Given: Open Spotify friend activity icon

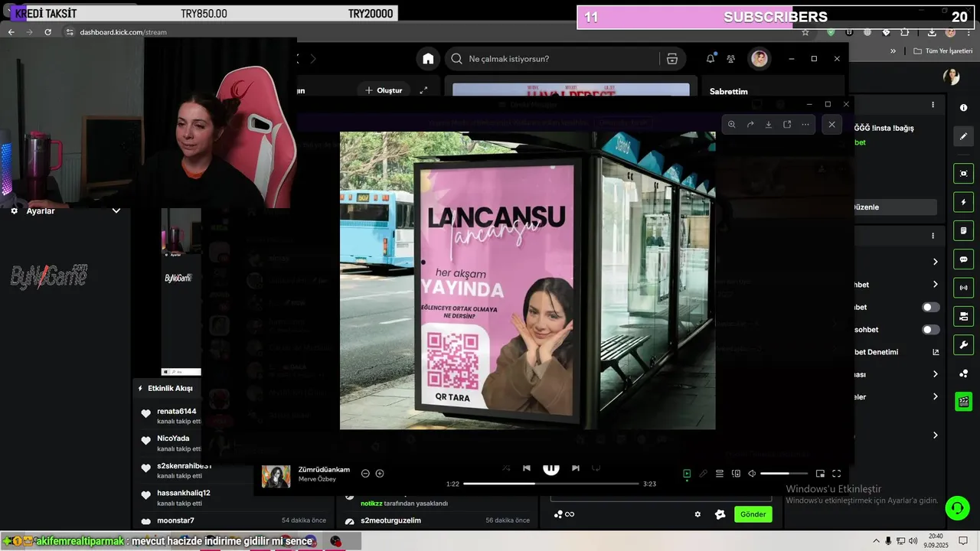Looking at the screenshot, I should [x=731, y=59].
